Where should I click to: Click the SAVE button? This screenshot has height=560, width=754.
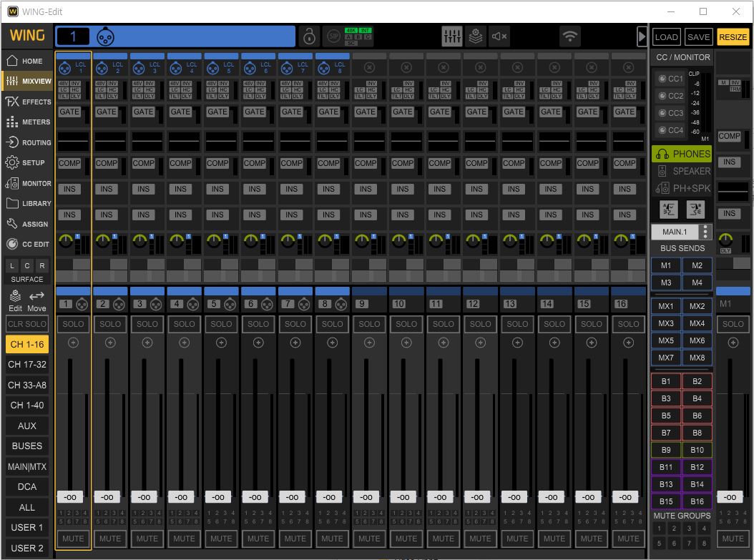[x=698, y=37]
